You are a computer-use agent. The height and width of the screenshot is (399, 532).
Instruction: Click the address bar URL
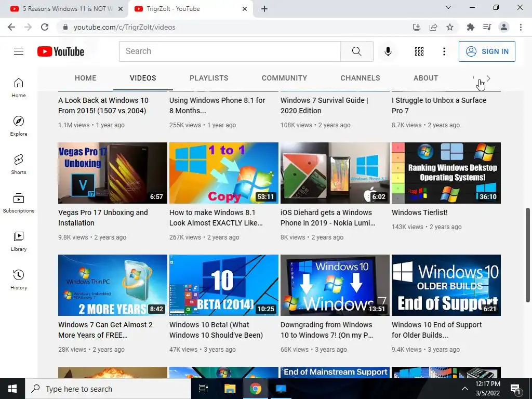[x=125, y=27]
